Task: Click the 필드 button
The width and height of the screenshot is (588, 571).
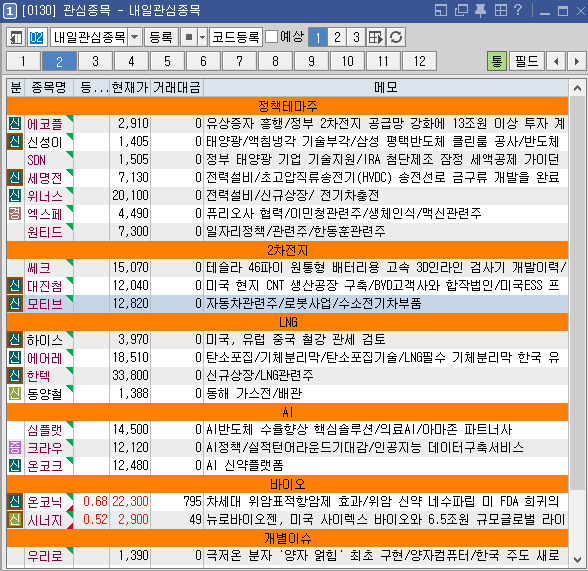Action: pyautogui.click(x=526, y=61)
